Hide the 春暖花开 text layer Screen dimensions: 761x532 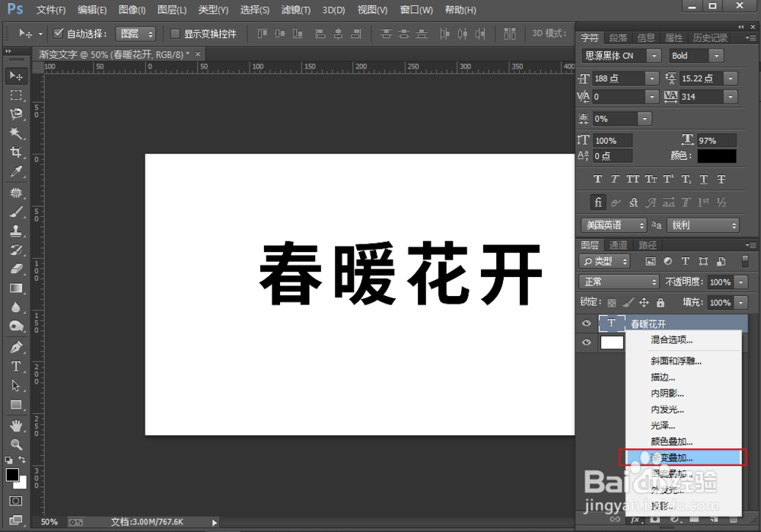(x=586, y=323)
